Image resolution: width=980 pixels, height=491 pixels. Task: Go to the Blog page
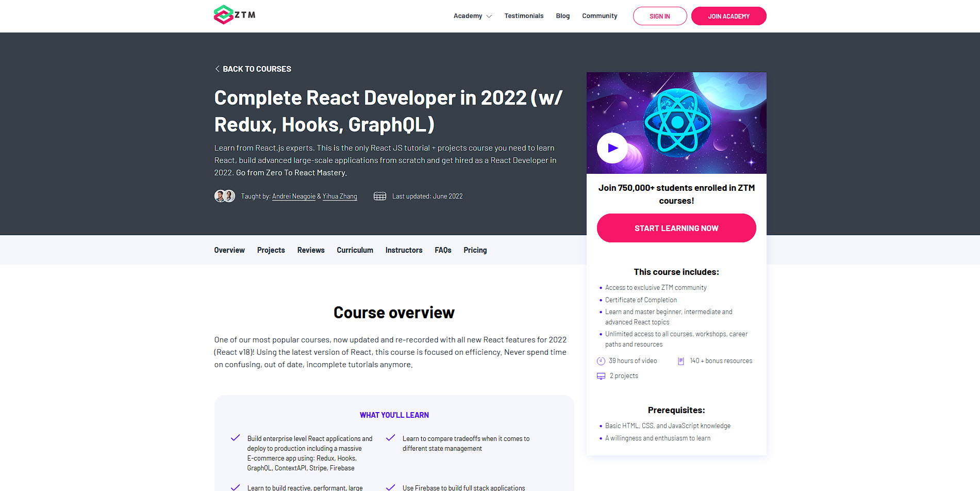coord(562,16)
